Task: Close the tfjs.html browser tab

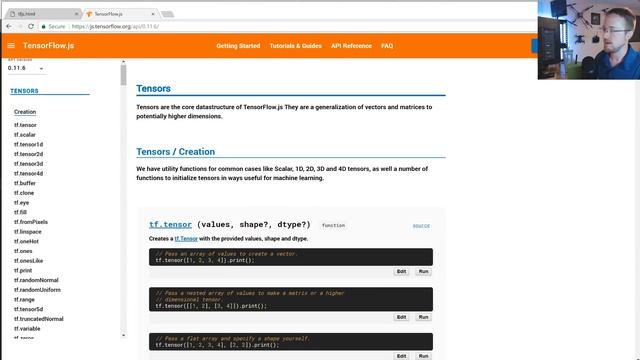Action: click(76, 14)
